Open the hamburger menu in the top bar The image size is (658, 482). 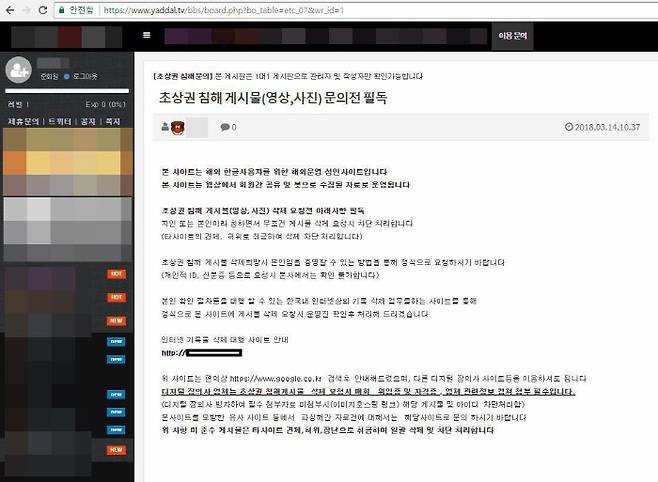(146, 35)
